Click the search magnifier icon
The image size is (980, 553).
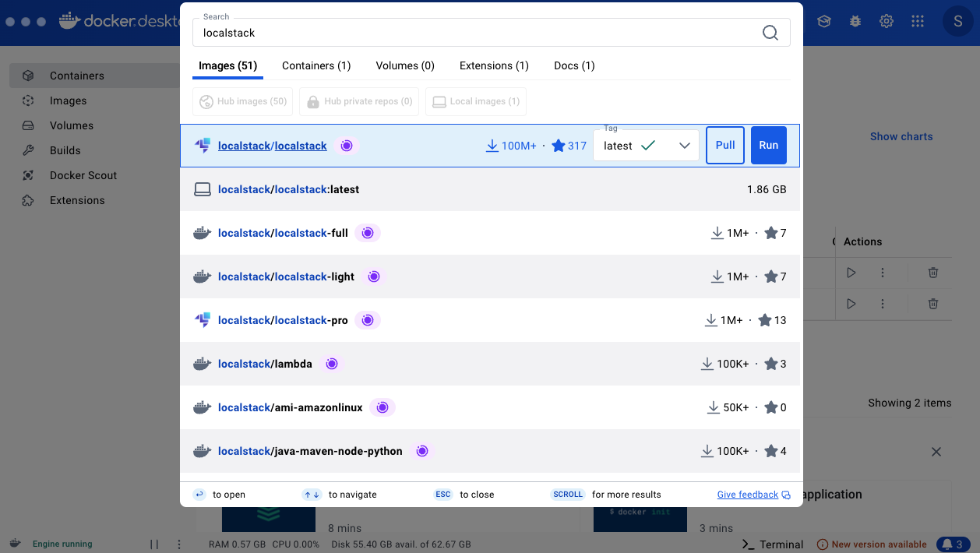click(x=770, y=33)
